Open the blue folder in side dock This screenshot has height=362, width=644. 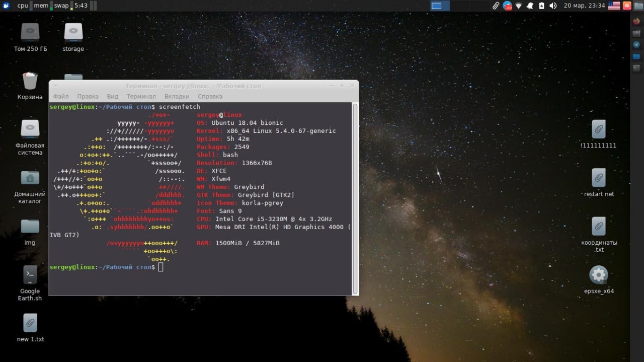(x=636, y=56)
